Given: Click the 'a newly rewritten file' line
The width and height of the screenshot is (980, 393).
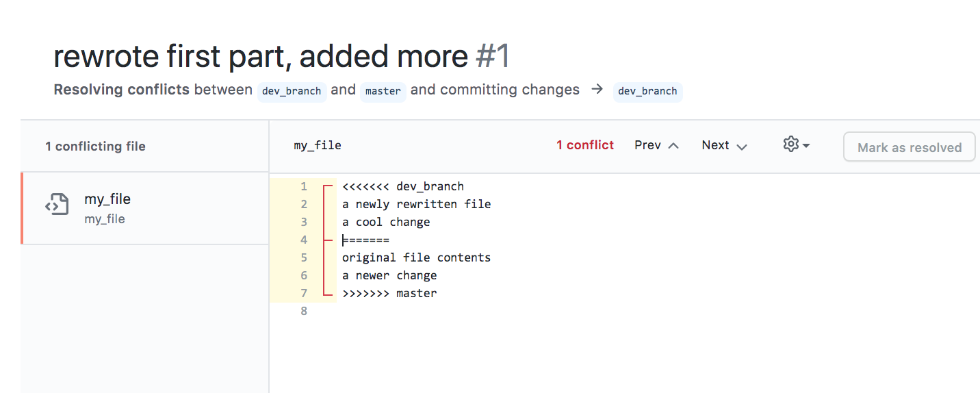Looking at the screenshot, I should [416, 204].
